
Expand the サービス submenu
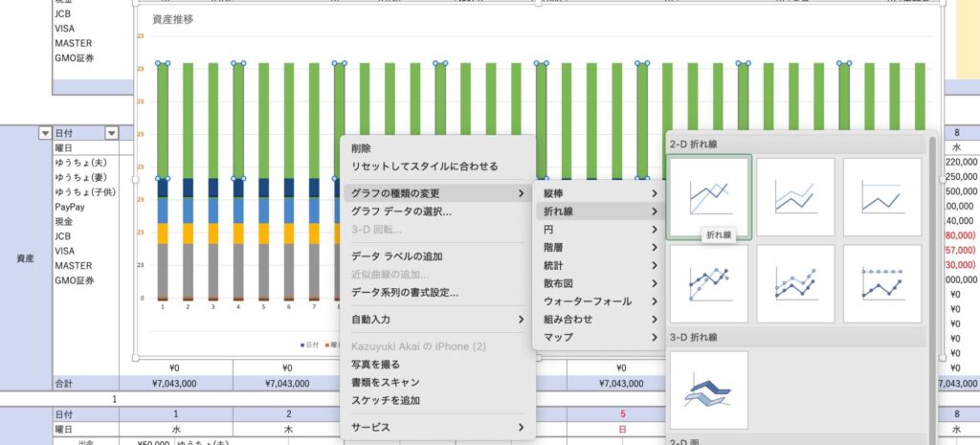435,427
